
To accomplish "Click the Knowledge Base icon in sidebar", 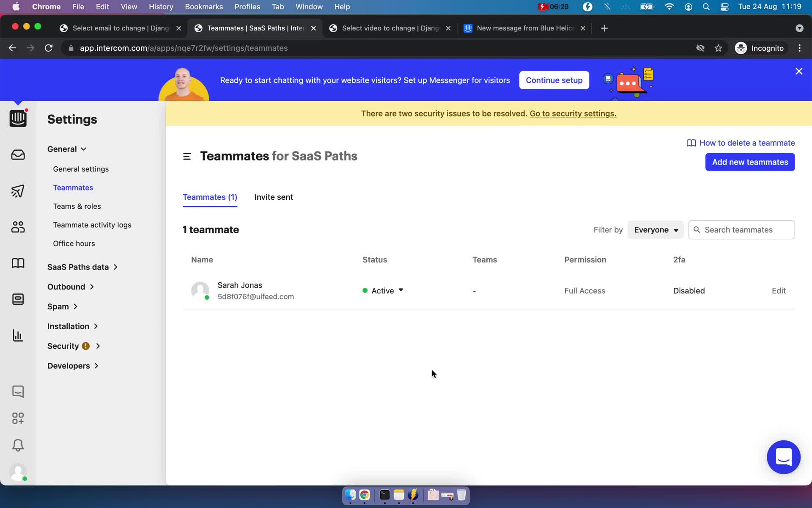I will coord(17,263).
